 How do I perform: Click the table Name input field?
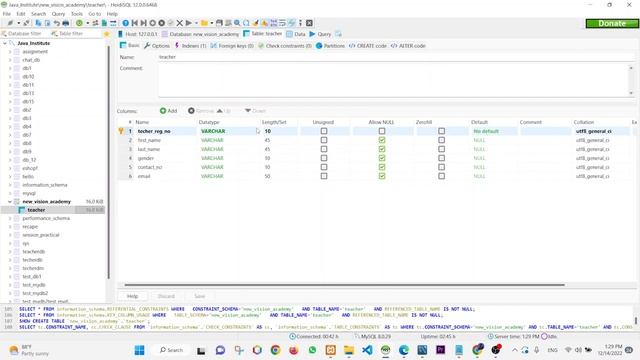(396, 57)
